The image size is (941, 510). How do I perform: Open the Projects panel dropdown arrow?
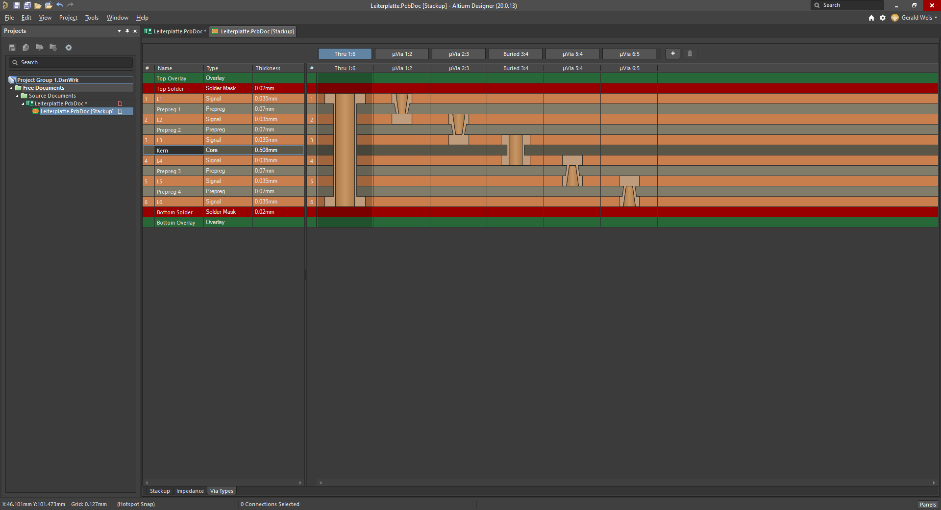click(x=119, y=31)
